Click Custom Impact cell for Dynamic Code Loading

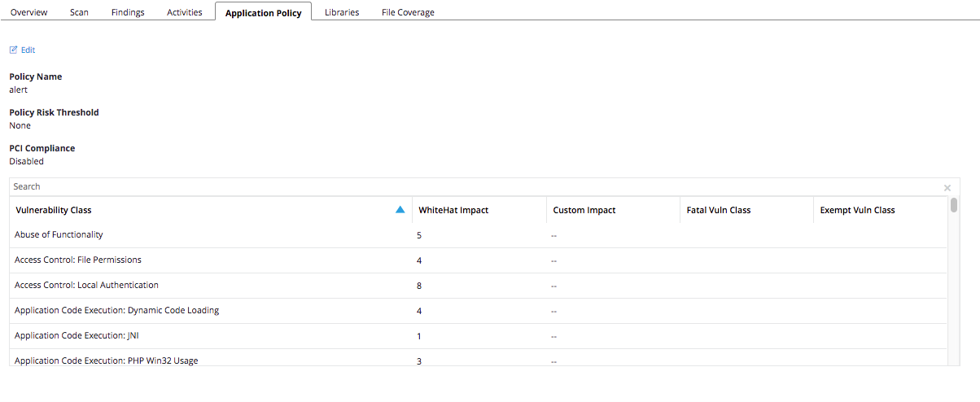pyautogui.click(x=553, y=312)
